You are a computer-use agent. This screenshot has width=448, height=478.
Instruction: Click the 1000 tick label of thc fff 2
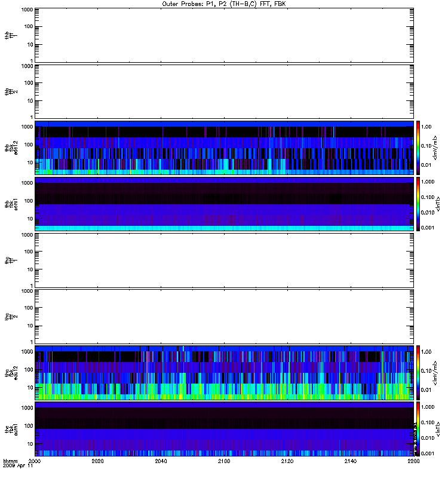(27, 291)
